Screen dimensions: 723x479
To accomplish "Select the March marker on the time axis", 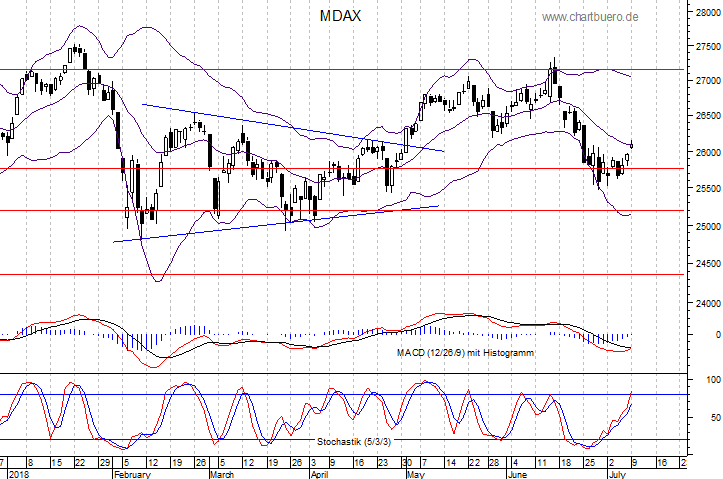I will pyautogui.click(x=221, y=475).
